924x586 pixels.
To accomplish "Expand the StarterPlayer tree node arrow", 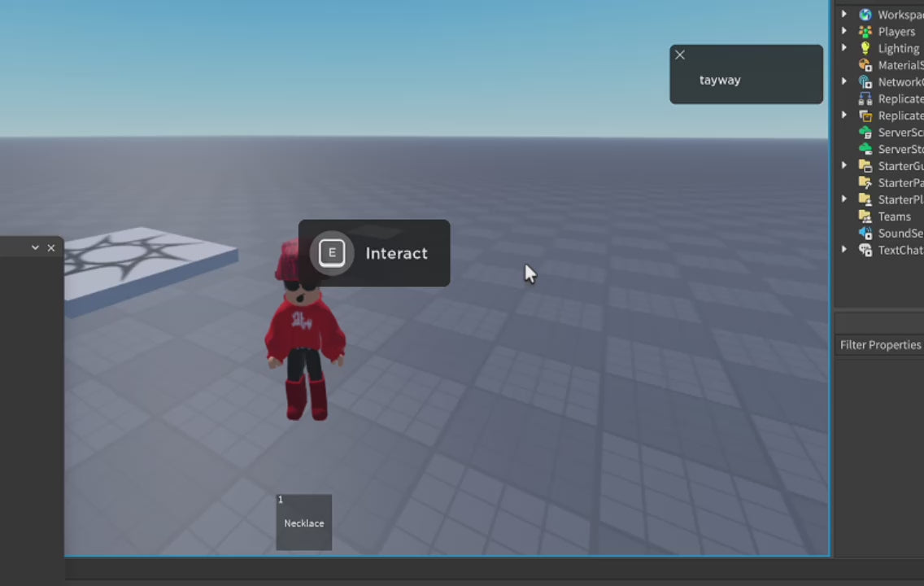I will coord(844,199).
